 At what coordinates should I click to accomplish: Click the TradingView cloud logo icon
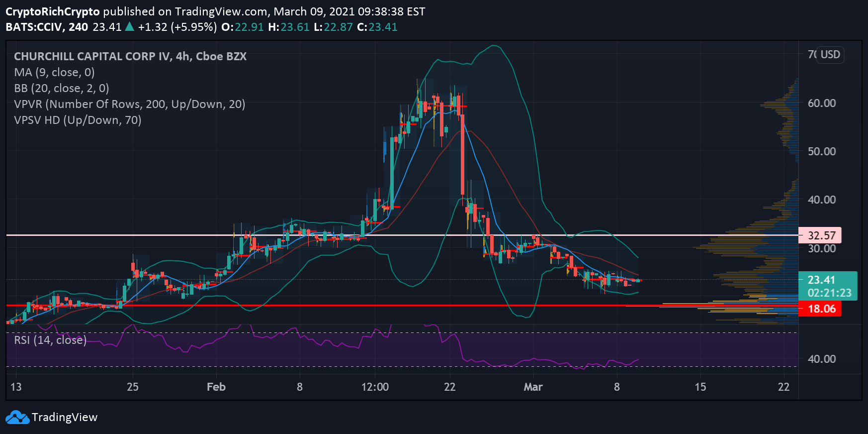click(17, 417)
